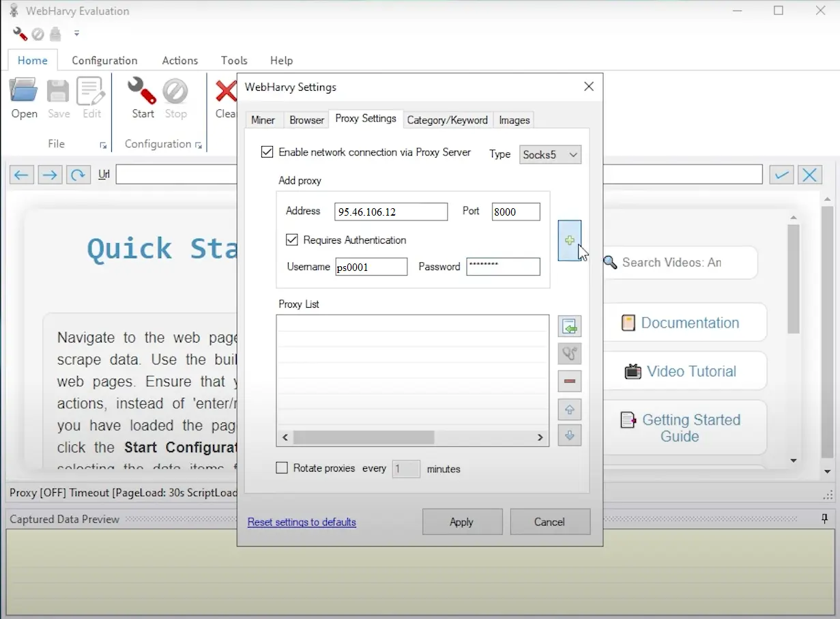Click the browser reload arrow button
The height and width of the screenshot is (619, 840).
78,175
